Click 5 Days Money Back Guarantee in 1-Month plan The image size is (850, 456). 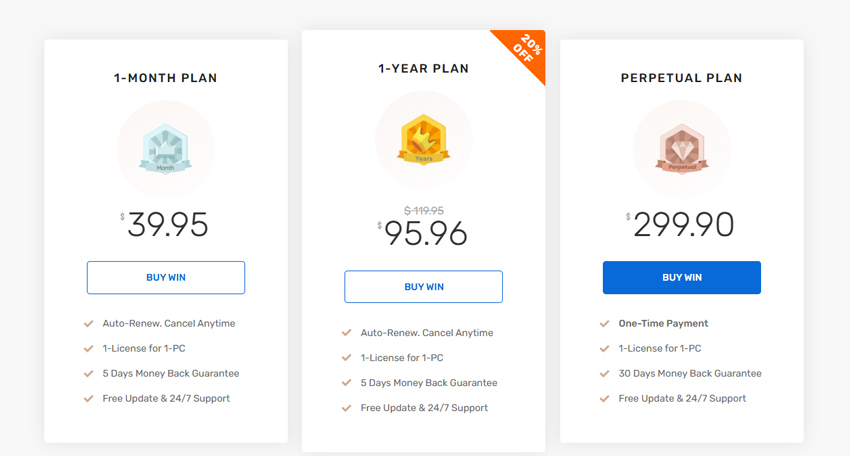coord(171,374)
